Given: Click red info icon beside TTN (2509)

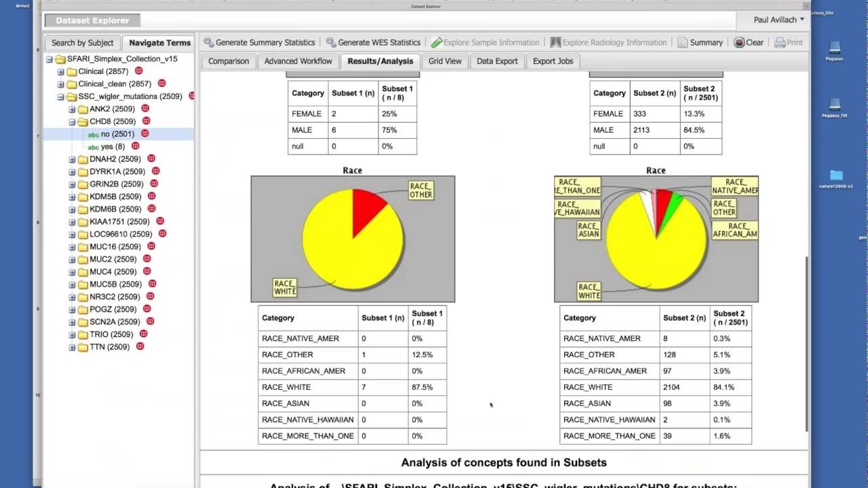Looking at the screenshot, I should click(140, 346).
